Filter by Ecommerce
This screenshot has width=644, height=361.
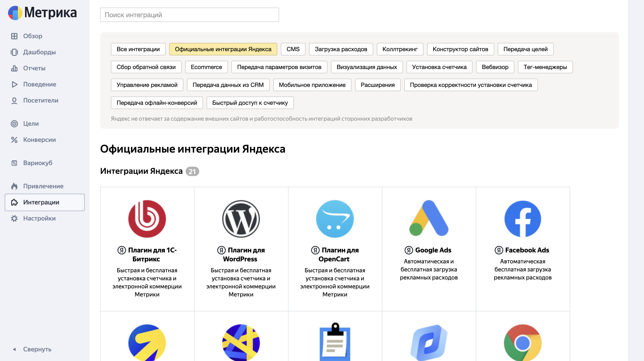click(x=206, y=67)
